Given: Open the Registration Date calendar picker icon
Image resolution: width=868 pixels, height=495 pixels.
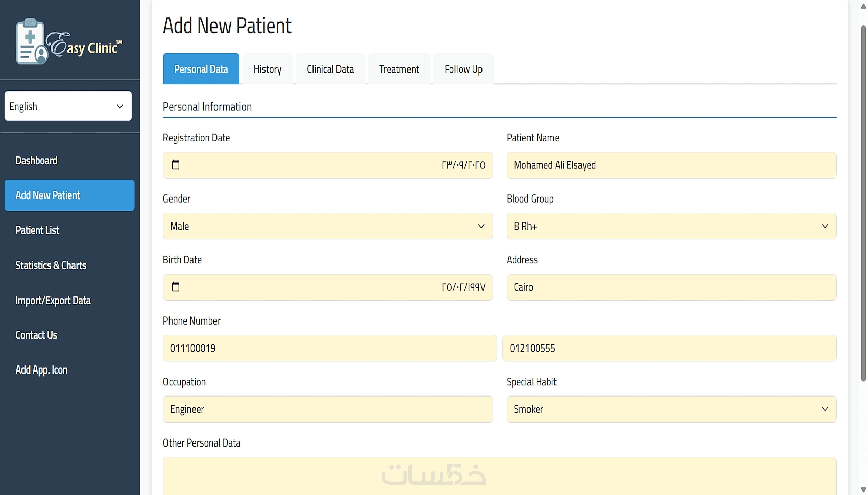Looking at the screenshot, I should point(176,165).
